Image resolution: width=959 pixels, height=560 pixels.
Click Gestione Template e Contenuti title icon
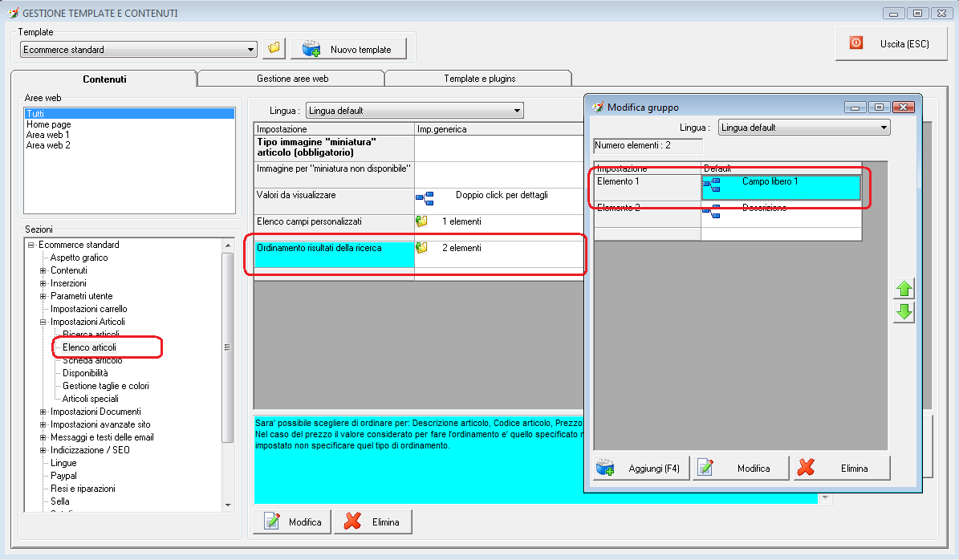(12, 13)
